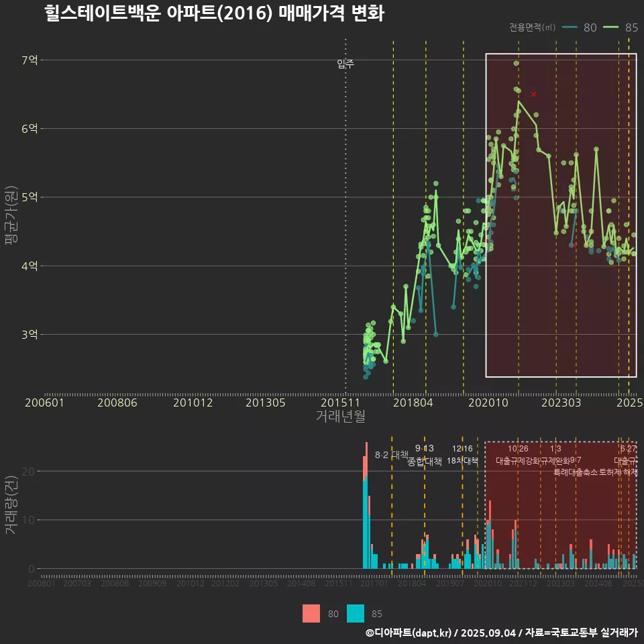This screenshot has width=644, height=644.
Task: Click 201804 on the price chart axis
Action: pos(413,402)
